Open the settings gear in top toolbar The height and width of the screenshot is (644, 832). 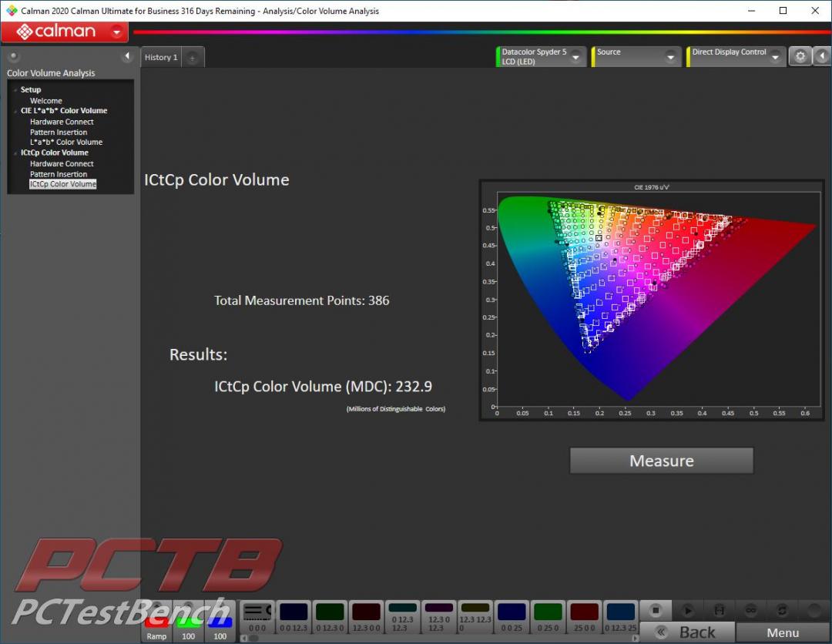[800, 56]
